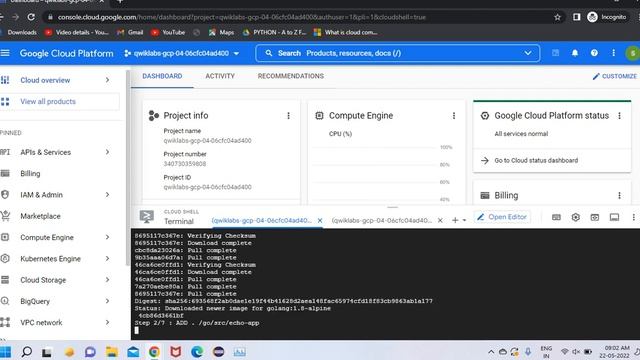Screen dimensions: 640x360
Task: Click inside the Cloud Shell terminal output
Action: point(385,284)
